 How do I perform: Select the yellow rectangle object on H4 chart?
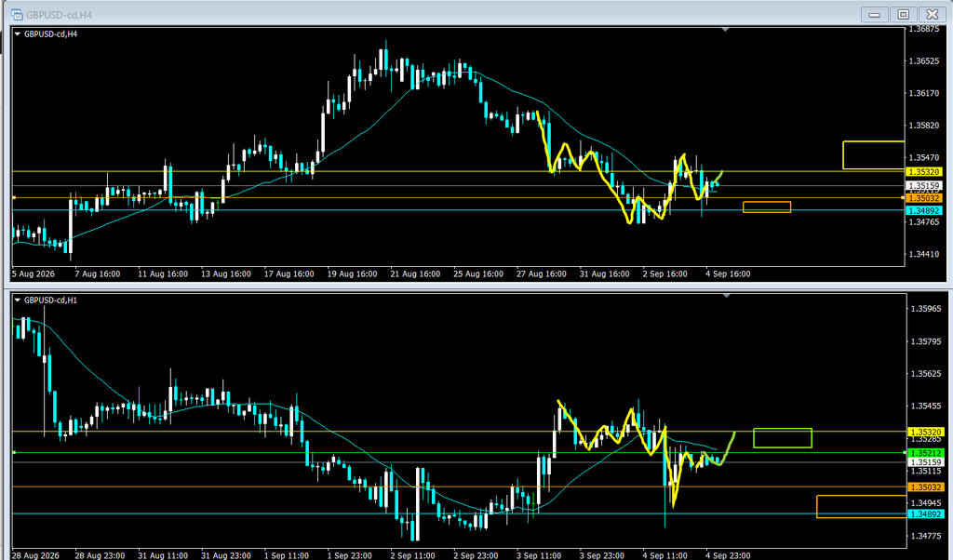point(873,154)
